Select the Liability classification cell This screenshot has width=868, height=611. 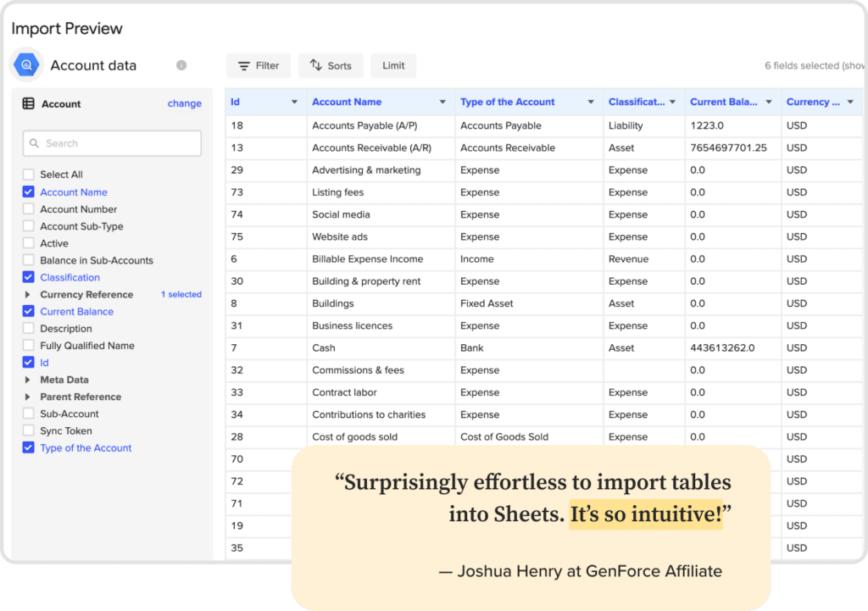644,125
